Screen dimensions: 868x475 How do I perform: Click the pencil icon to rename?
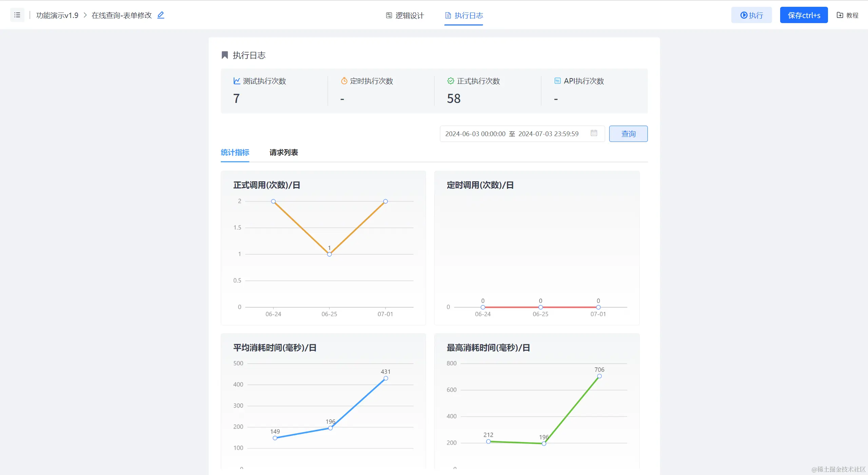coord(161,15)
